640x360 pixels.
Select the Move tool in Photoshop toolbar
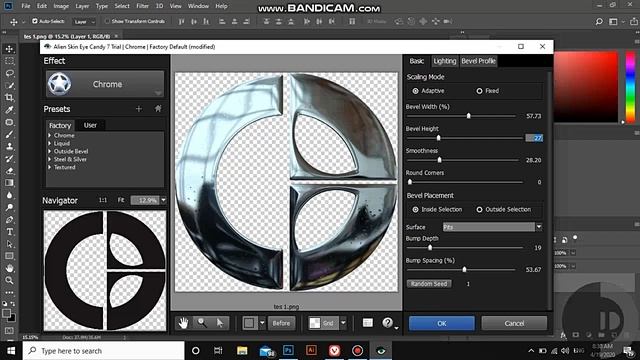9,49
